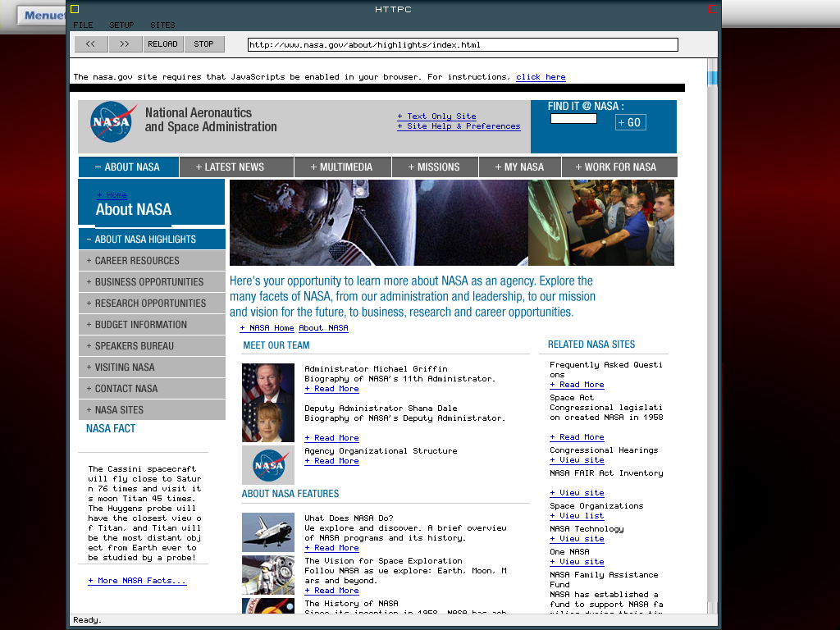
Task: Click the astronaut thumbnail beside Vision for Space Exploration
Action: pos(268,575)
